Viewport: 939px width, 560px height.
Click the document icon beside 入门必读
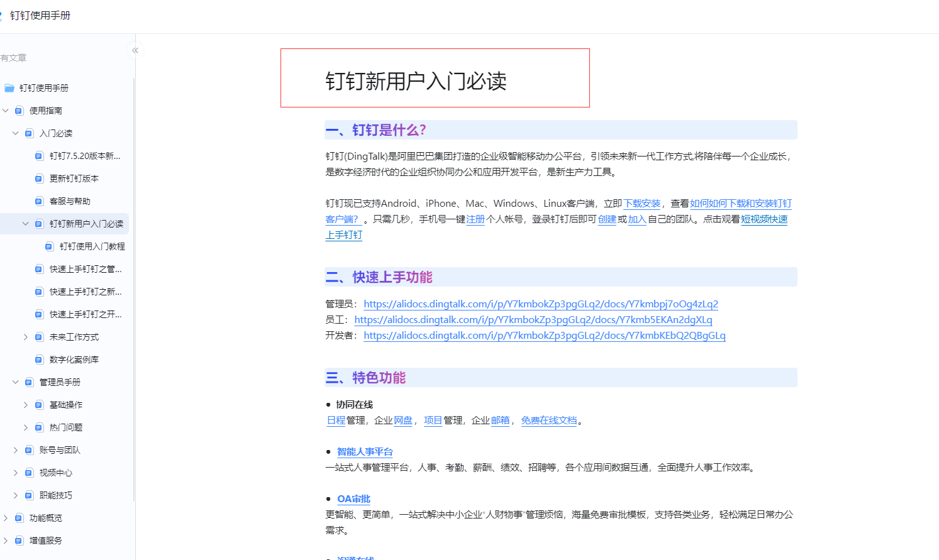29,133
